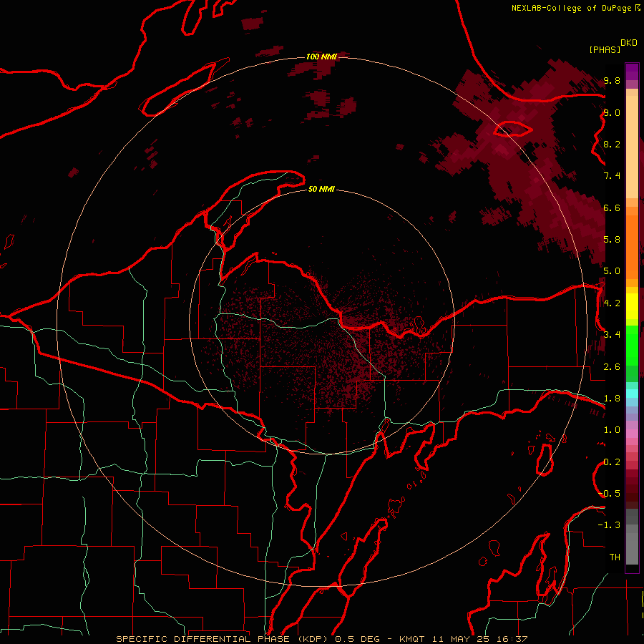This screenshot has width=644, height=644.
Task: Click the 1.8 value on the color scale
Action: tap(612, 399)
